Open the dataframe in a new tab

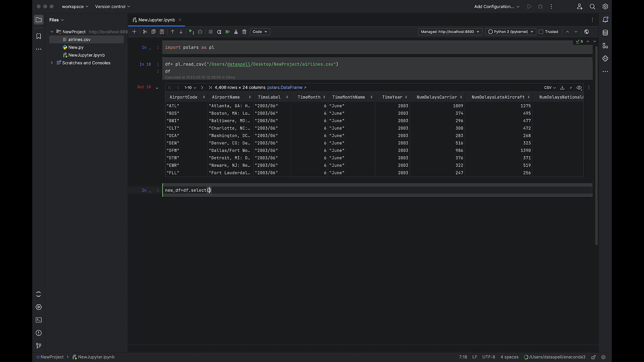point(571,87)
